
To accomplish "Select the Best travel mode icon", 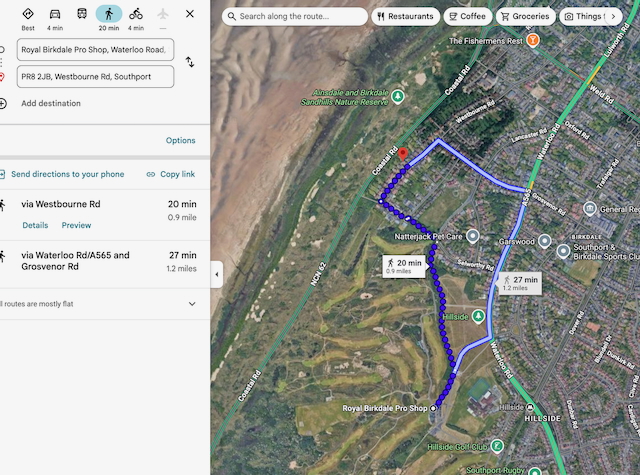I will click(28, 14).
